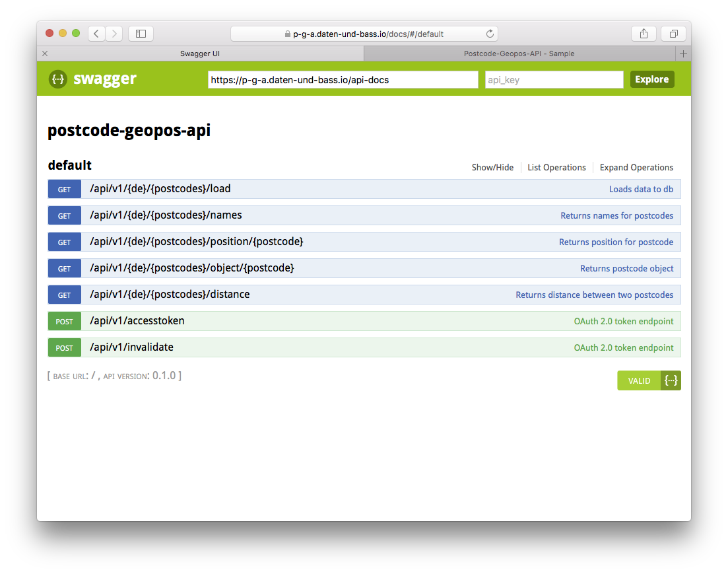Click 'Returns distance between two postcodes' description
This screenshot has width=728, height=574.
tap(594, 295)
